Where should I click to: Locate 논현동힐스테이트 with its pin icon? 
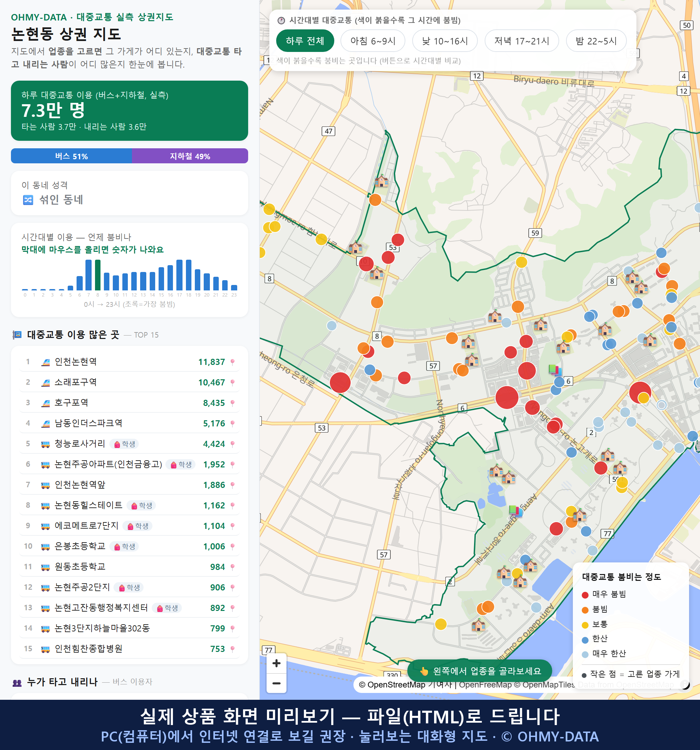232,506
